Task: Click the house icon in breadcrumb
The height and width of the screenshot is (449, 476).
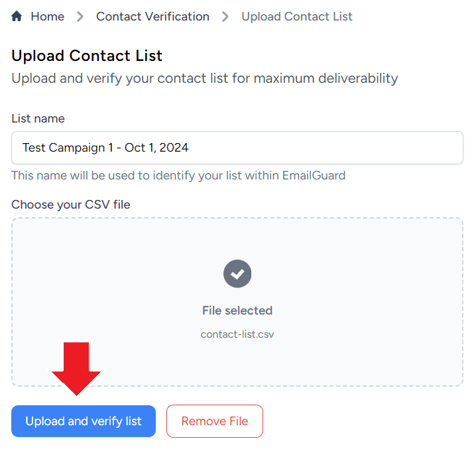Action: click(x=17, y=16)
